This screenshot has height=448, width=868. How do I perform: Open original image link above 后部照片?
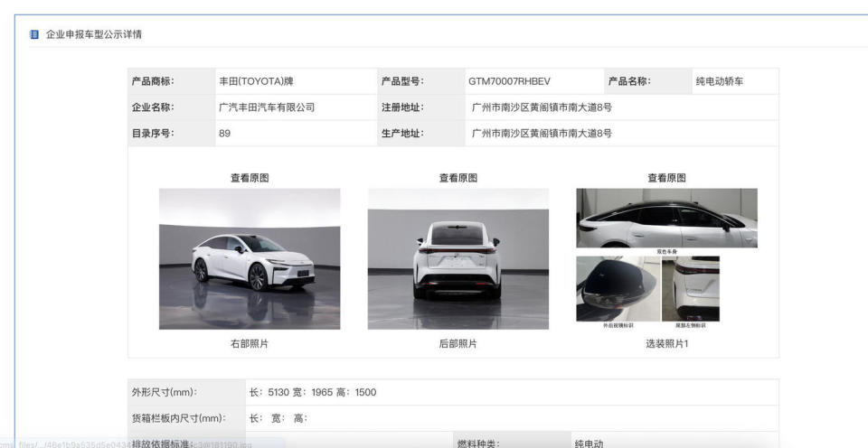458,178
